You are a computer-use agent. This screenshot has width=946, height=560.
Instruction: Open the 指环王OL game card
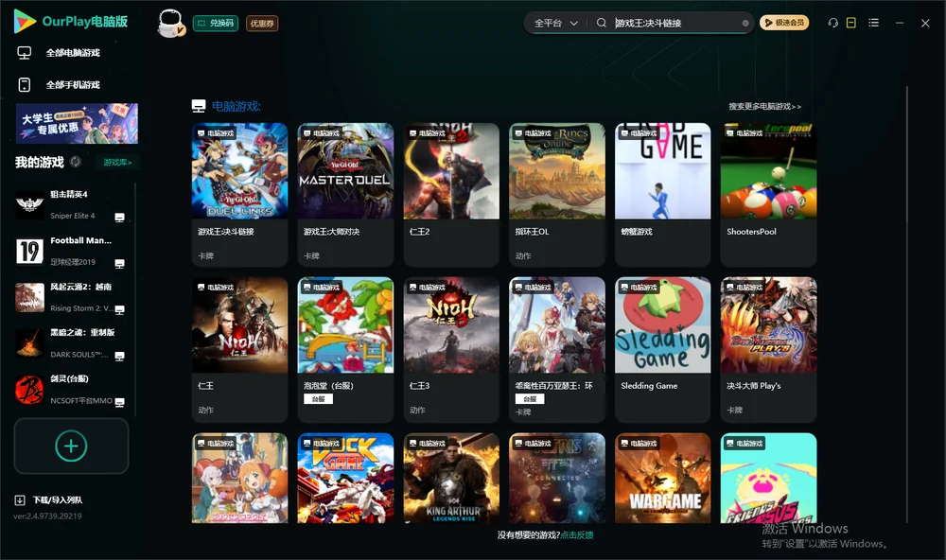point(557,194)
